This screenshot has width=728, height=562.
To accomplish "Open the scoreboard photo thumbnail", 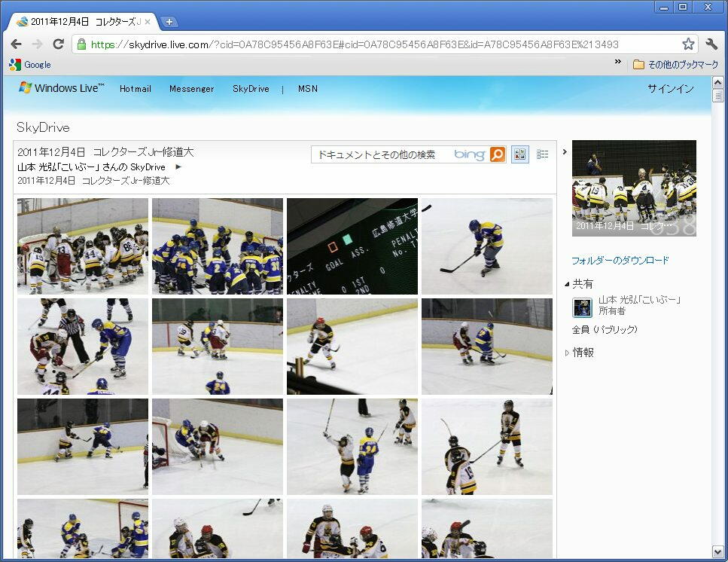I will point(352,246).
